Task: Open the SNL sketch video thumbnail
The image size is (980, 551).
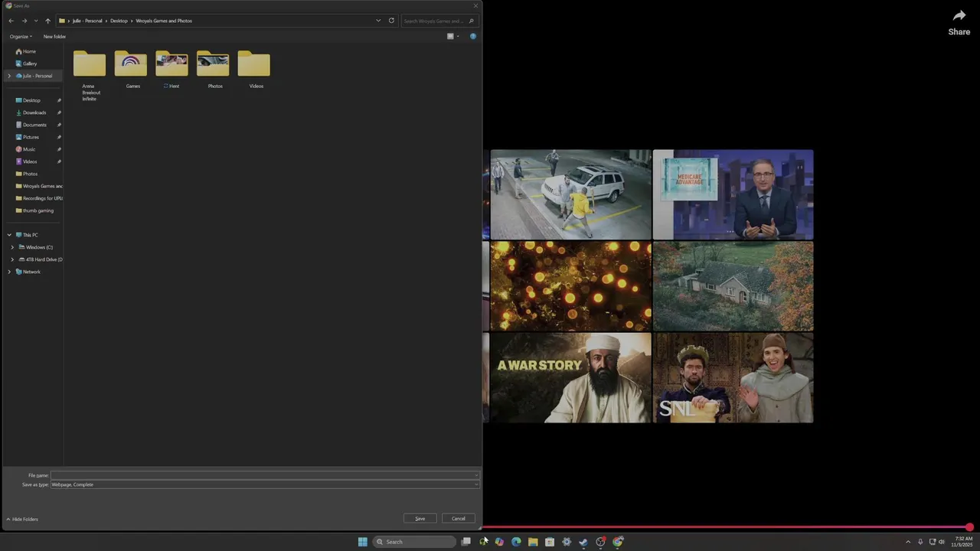Action: coord(733,377)
